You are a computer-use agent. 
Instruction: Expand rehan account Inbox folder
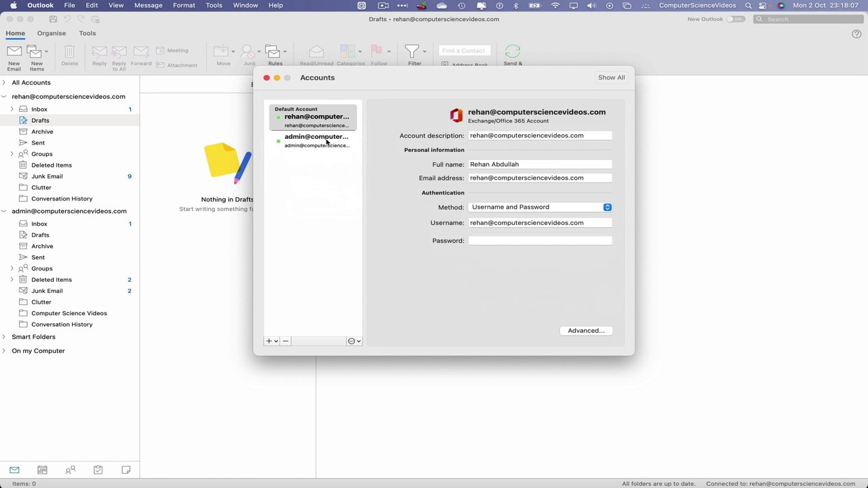coord(12,109)
